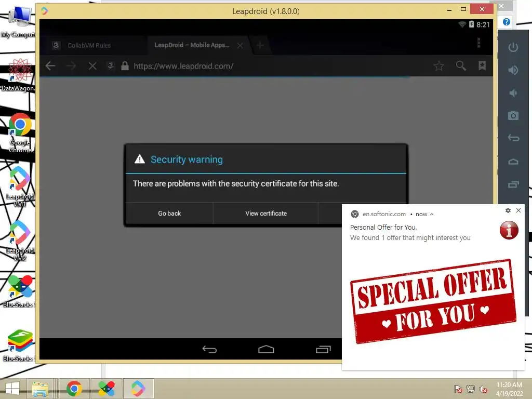Tap Android home navigation button at bottom
532x399 pixels.
[x=266, y=349]
